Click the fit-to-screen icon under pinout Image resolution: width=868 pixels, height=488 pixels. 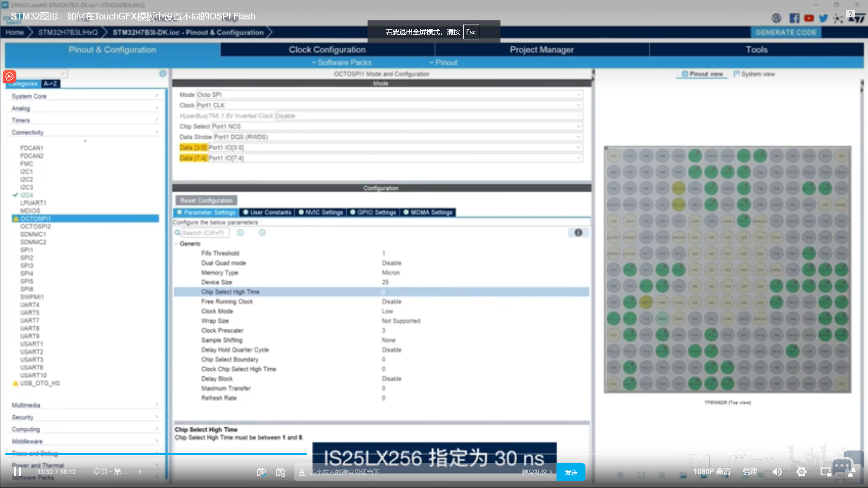(x=641, y=475)
